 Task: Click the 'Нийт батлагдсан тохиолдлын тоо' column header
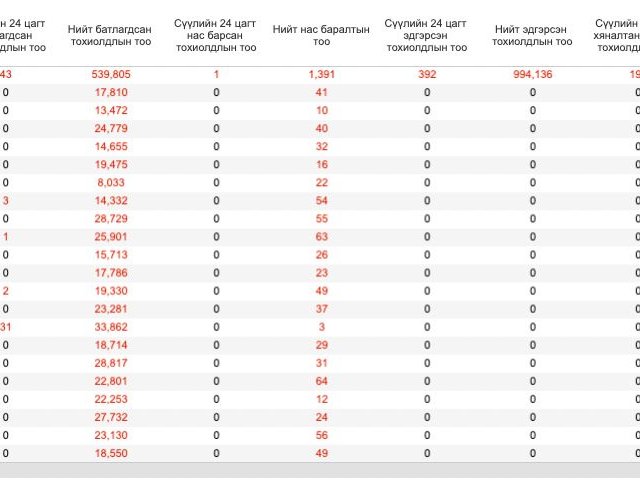click(x=110, y=36)
